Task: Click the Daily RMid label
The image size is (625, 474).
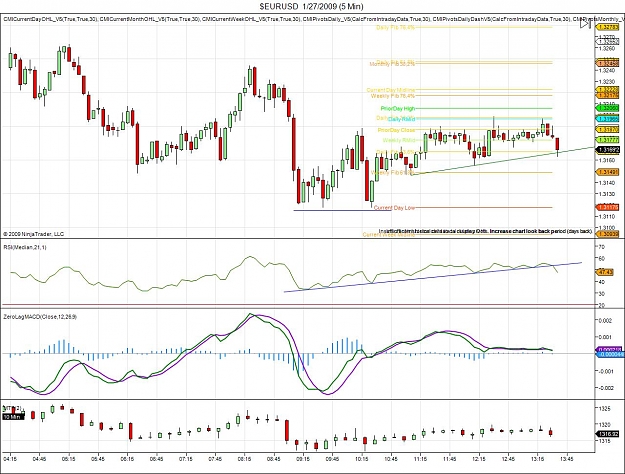Action: click(x=401, y=119)
